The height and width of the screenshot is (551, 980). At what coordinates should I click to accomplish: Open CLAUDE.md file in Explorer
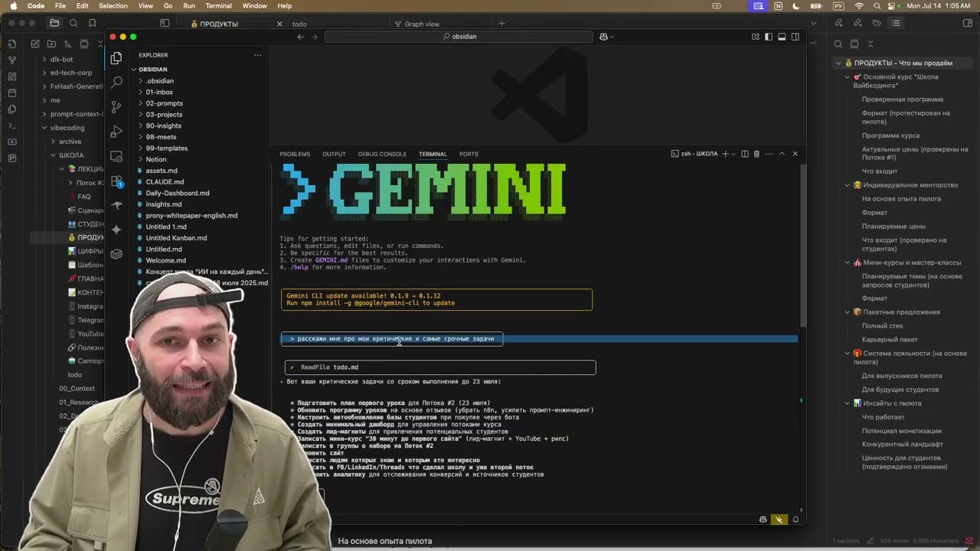pos(165,182)
